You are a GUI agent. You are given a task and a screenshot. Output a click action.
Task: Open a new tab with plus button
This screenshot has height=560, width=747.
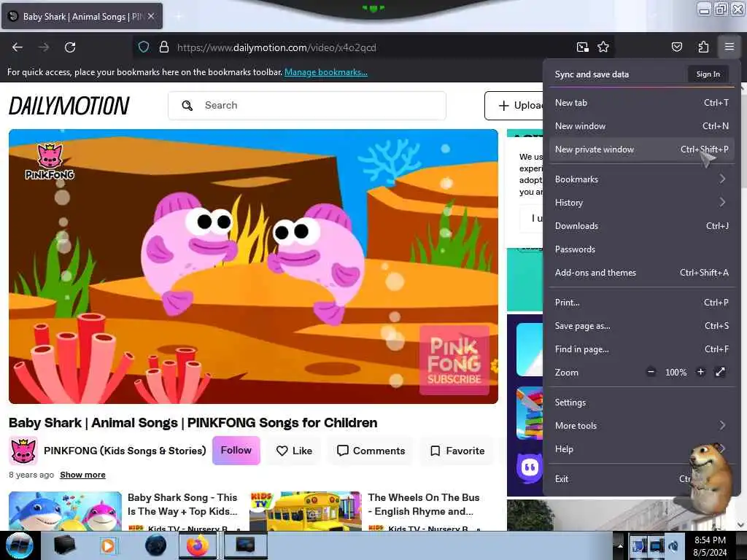[179, 16]
